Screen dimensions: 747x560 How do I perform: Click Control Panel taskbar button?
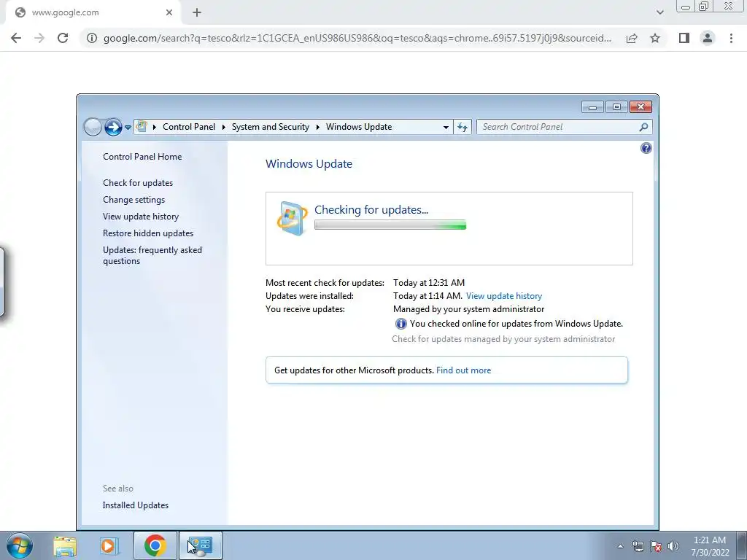[201, 545]
